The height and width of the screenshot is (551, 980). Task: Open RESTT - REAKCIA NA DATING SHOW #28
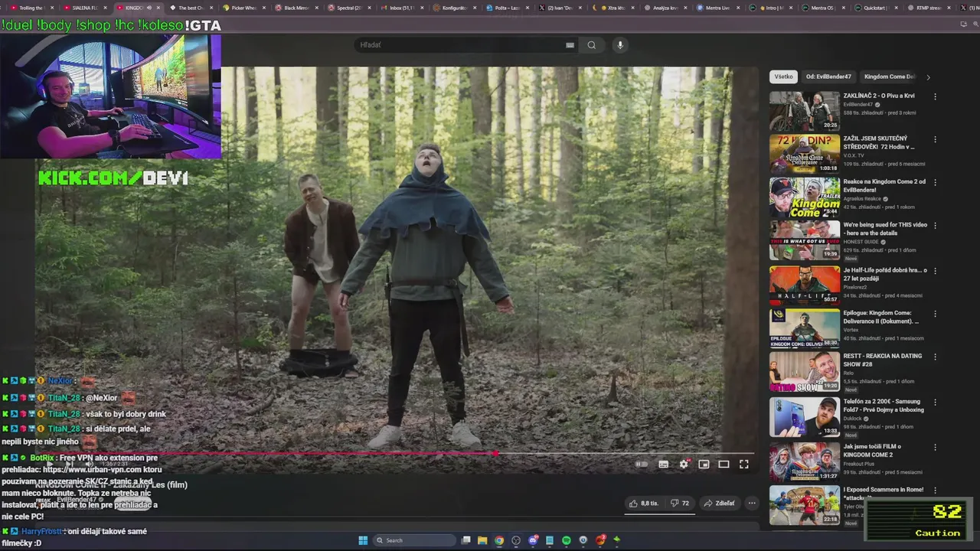[x=883, y=360]
